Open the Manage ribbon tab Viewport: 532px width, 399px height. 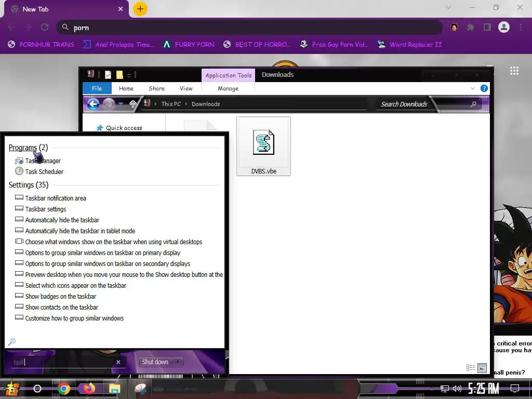(x=228, y=88)
